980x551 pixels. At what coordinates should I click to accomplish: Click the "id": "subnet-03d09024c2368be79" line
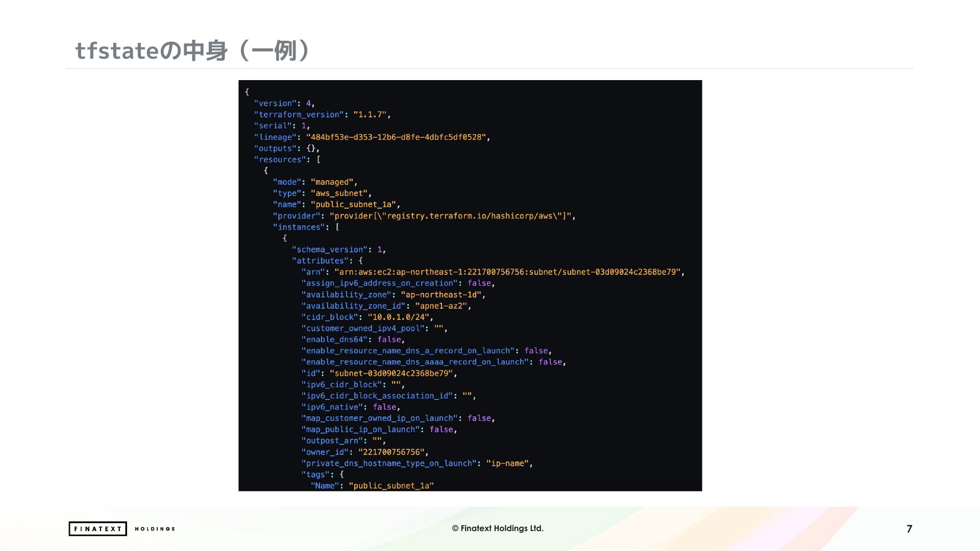[x=379, y=373]
